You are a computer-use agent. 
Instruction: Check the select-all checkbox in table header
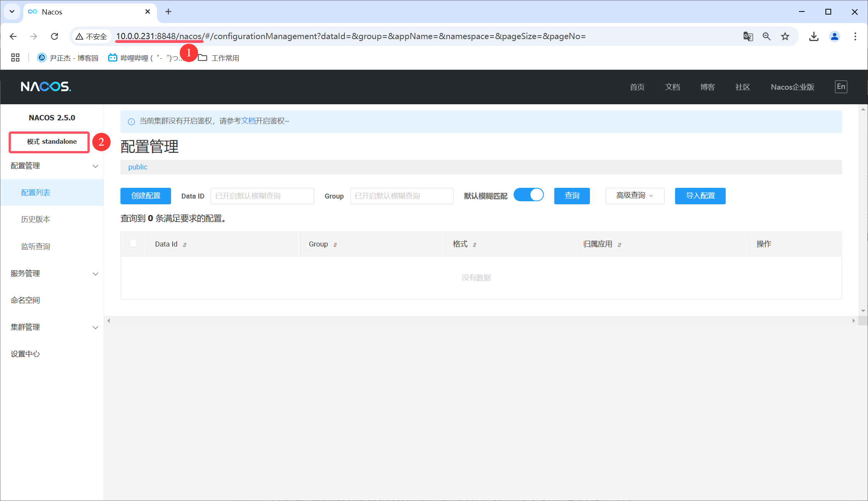coord(133,243)
